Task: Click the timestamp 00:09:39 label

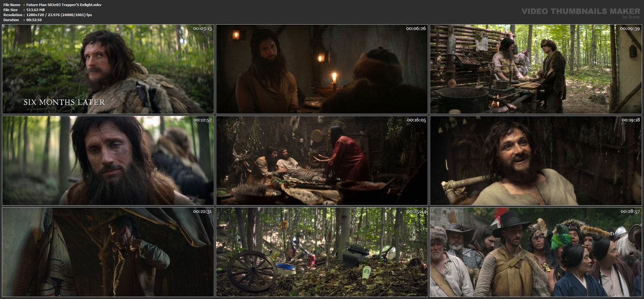Action: point(630,29)
